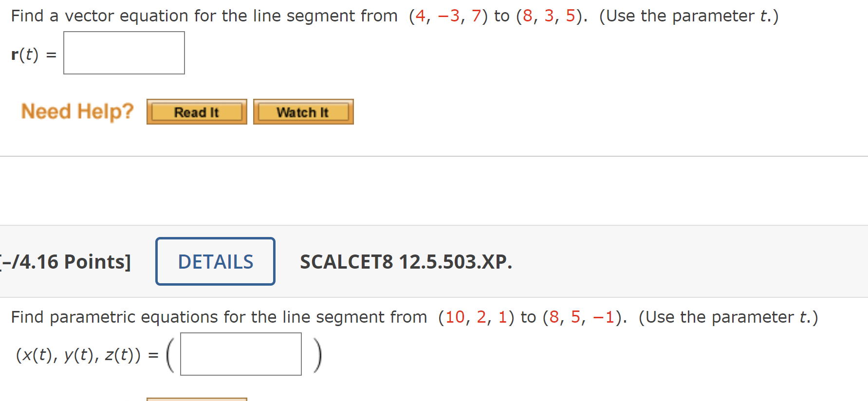Click inside the r(t) answer box
Image resolution: width=868 pixels, height=401 pixels.
[124, 53]
